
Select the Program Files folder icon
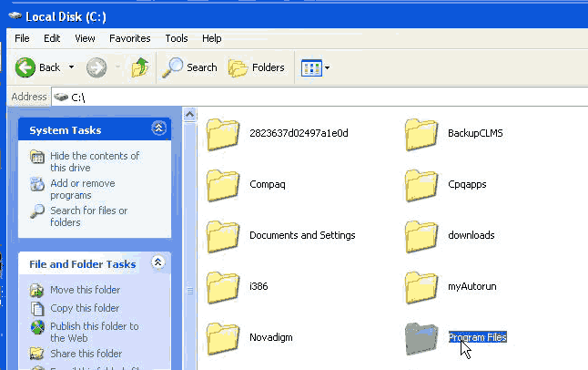click(x=421, y=338)
